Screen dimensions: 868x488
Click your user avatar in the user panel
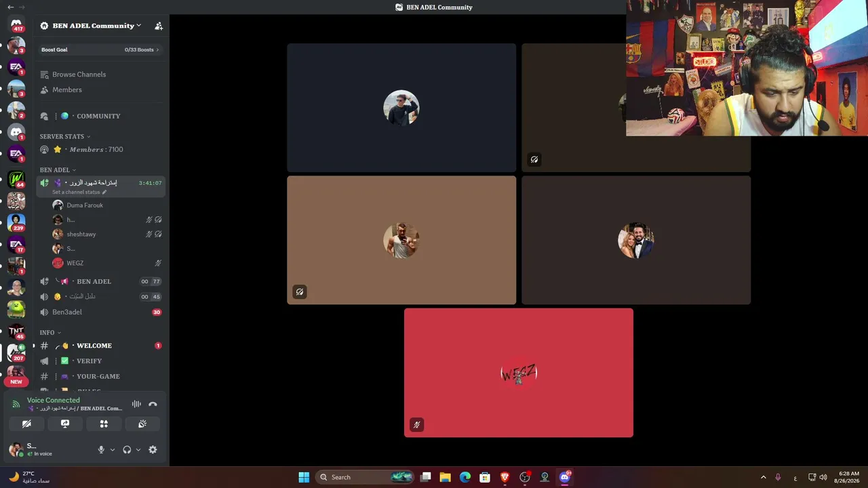16,449
